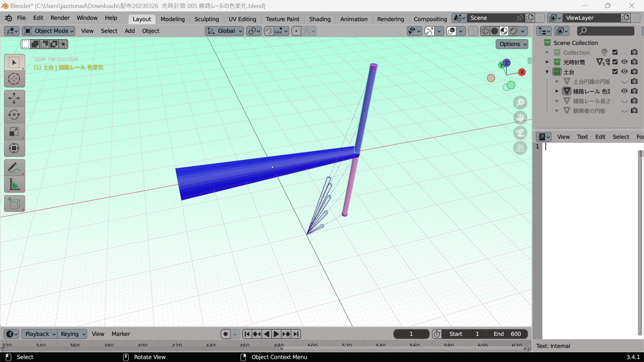Select the Rotate tool
Viewport: 644px width, 362px height.
coord(14,115)
